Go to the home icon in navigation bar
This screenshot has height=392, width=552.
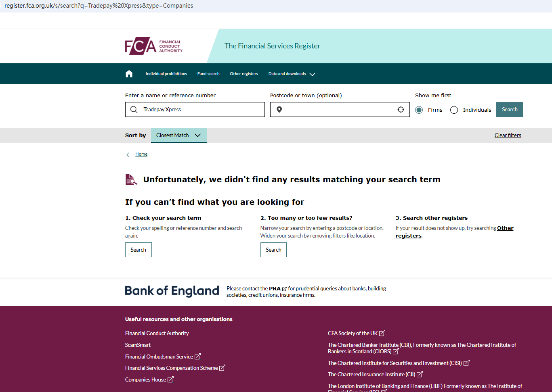[129, 74]
